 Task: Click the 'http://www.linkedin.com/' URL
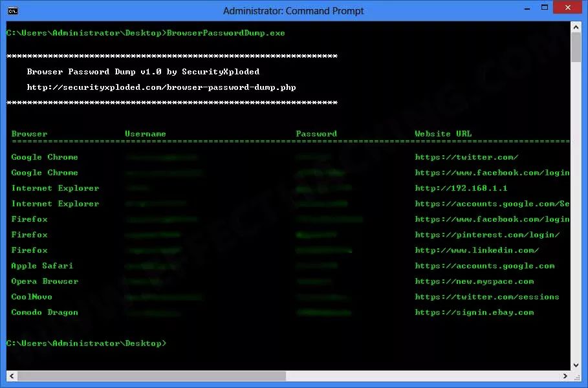tap(477, 250)
